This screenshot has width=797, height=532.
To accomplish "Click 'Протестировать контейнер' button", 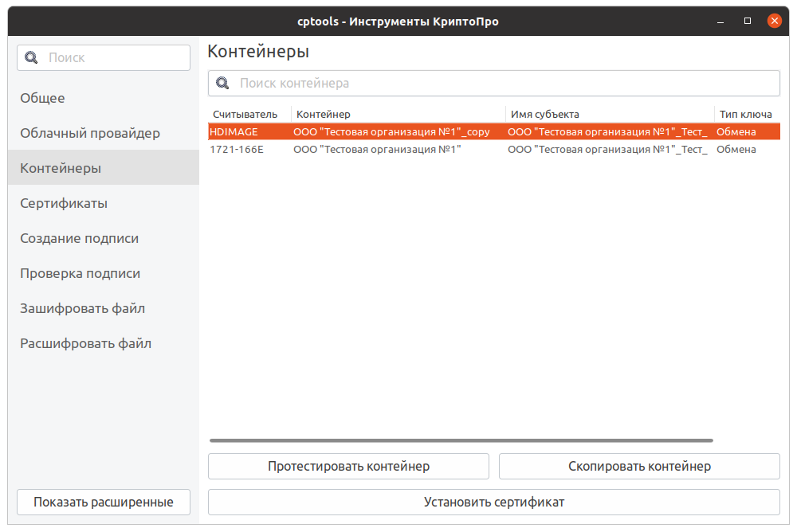I will tap(349, 466).
